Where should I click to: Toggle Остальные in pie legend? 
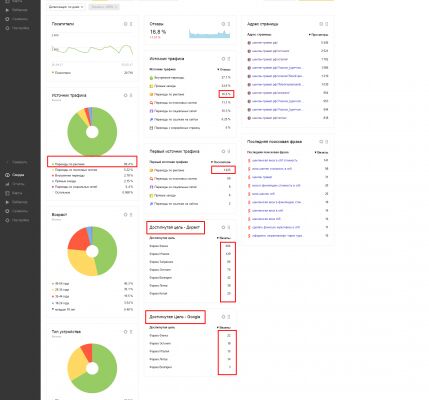(x=61, y=192)
